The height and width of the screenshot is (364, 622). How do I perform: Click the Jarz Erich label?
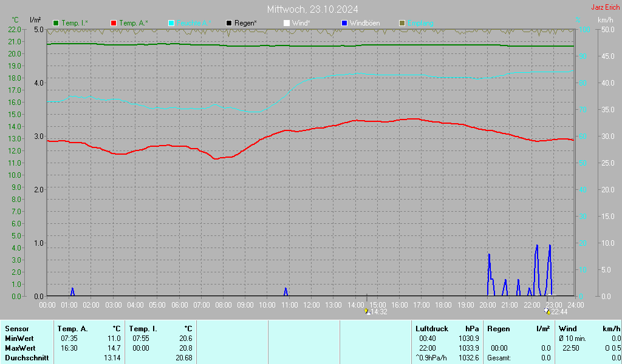click(606, 7)
